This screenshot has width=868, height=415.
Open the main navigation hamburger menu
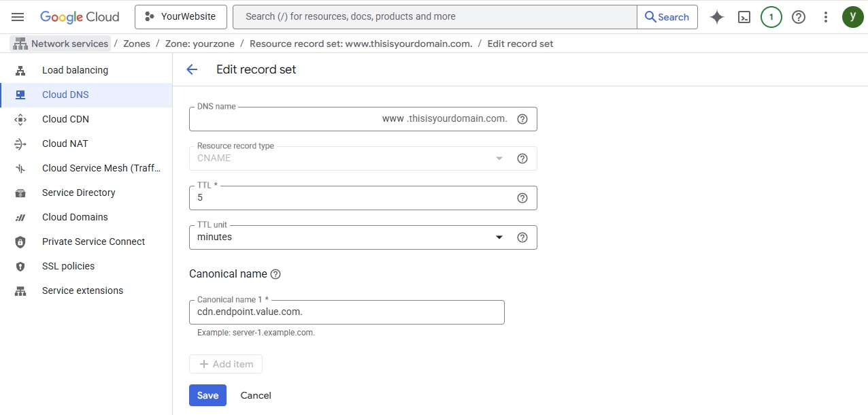(18, 17)
